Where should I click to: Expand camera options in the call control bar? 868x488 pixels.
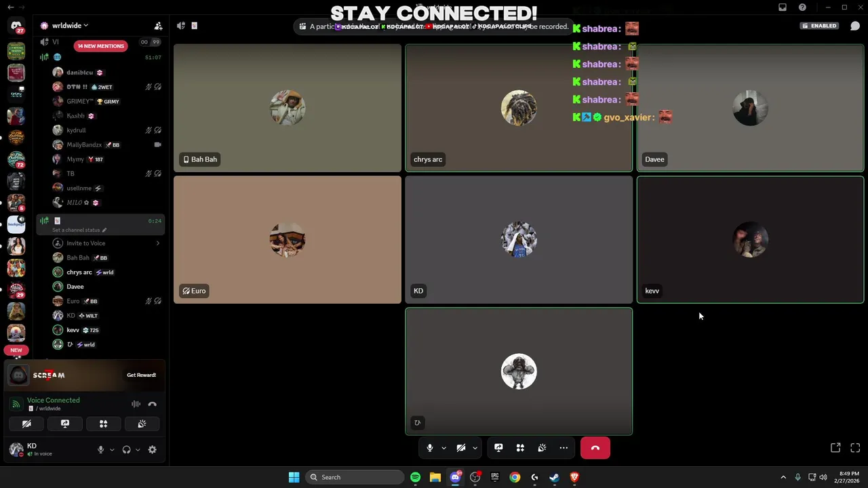475,448
